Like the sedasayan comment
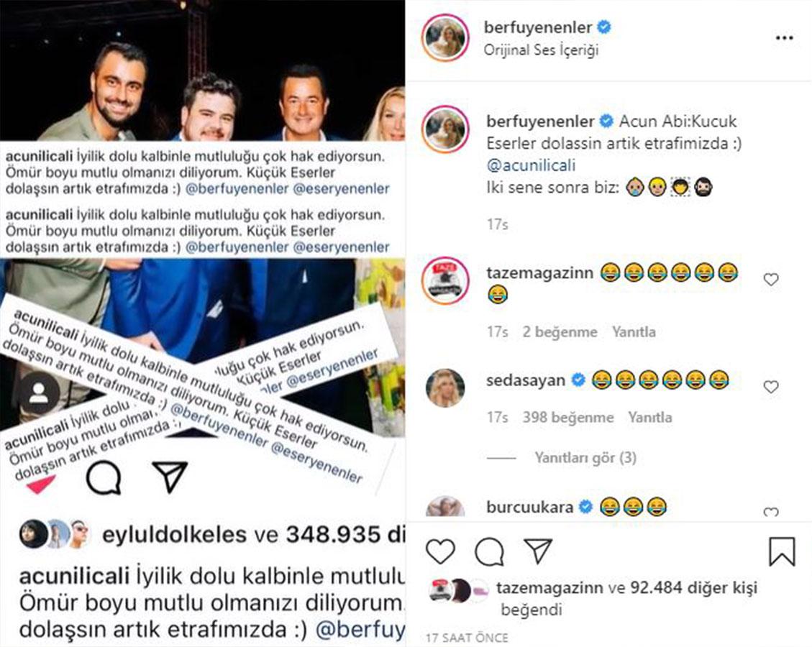 (771, 387)
